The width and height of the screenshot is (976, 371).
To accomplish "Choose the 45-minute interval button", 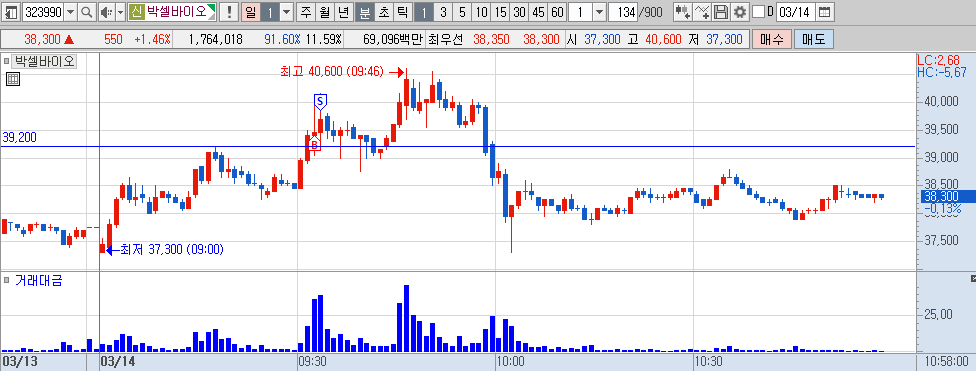I will click(x=538, y=12).
